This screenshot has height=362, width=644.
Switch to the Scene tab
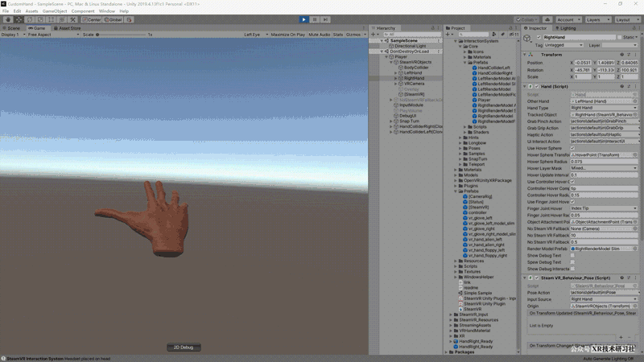click(11, 28)
